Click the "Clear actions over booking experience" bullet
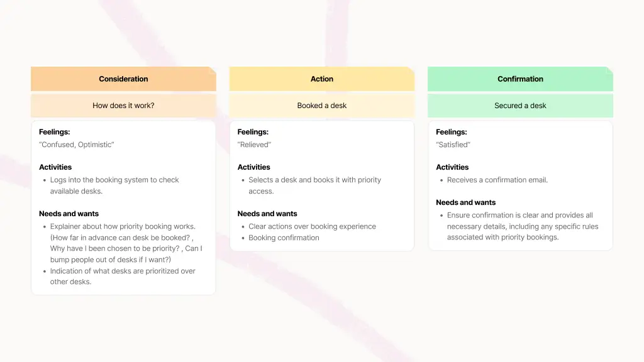 [312, 226]
